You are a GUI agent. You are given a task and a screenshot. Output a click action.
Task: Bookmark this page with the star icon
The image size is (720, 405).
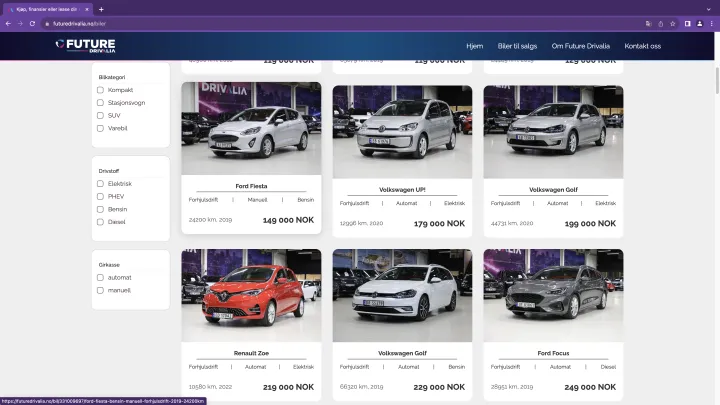point(673,23)
